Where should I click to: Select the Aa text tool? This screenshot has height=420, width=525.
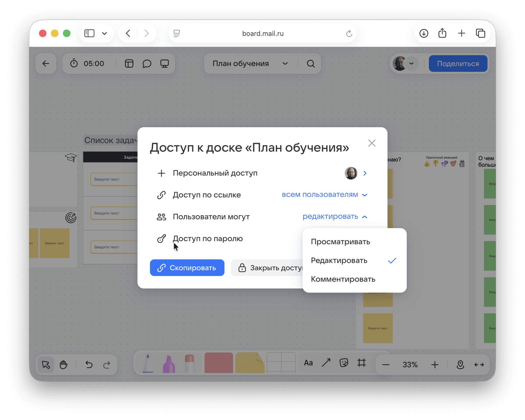pyautogui.click(x=308, y=363)
